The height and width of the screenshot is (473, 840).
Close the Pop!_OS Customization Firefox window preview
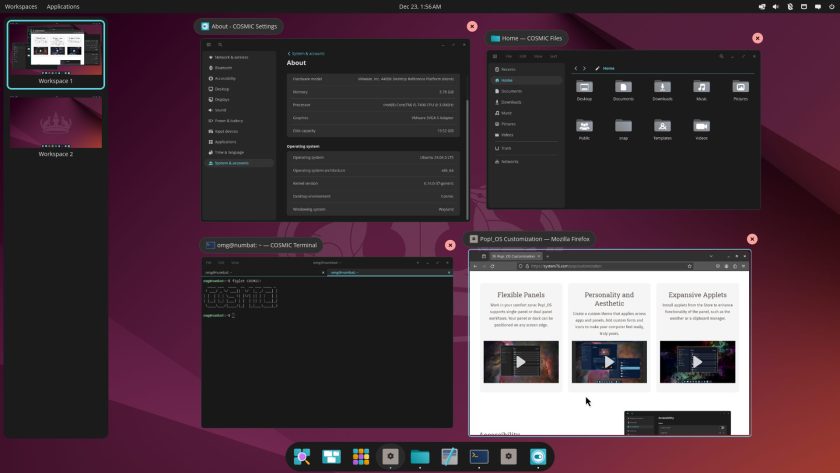(752, 239)
